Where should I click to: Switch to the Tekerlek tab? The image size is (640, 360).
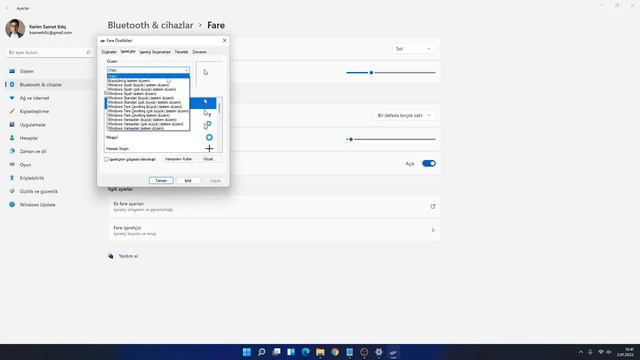181,52
